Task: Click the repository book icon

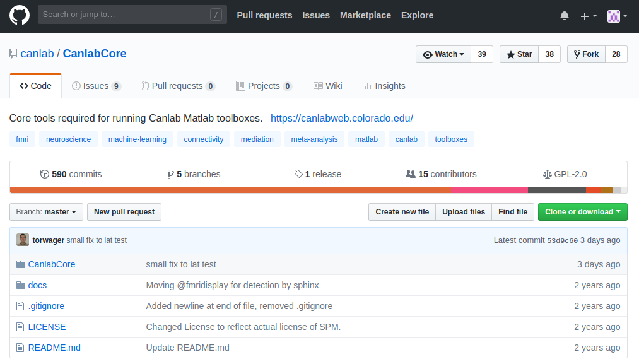Action: click(x=13, y=54)
